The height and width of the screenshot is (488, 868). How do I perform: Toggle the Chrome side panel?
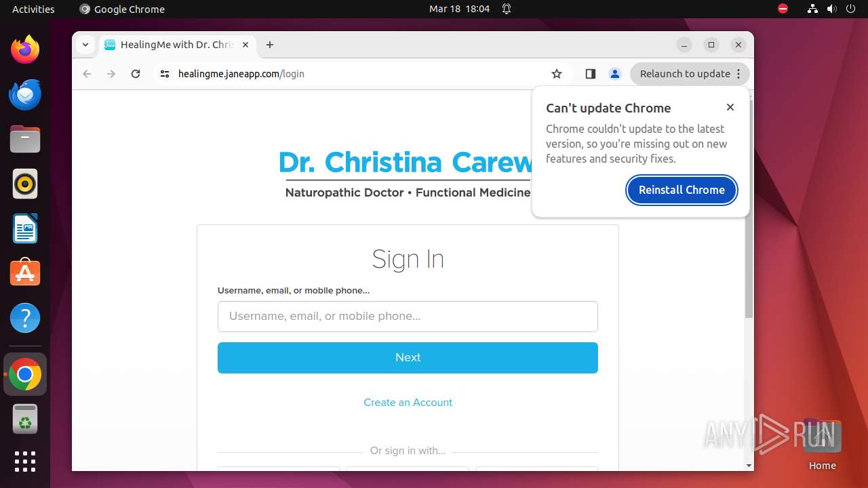pos(590,74)
